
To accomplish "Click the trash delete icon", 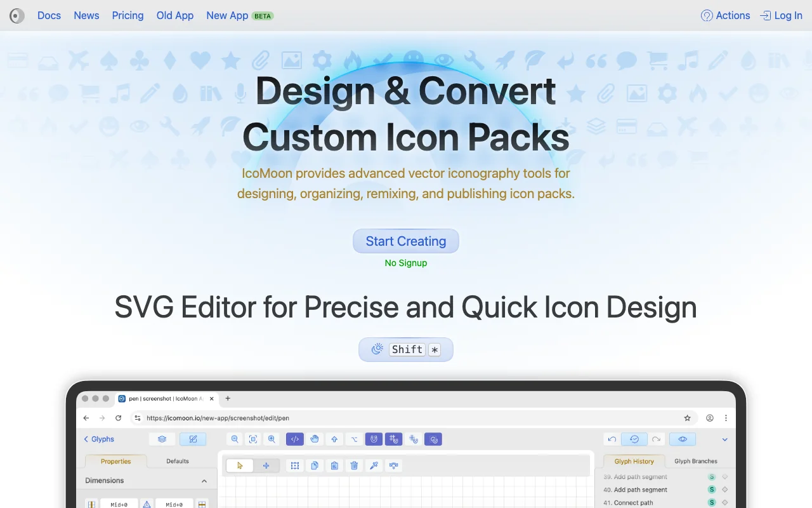I will [354, 465].
